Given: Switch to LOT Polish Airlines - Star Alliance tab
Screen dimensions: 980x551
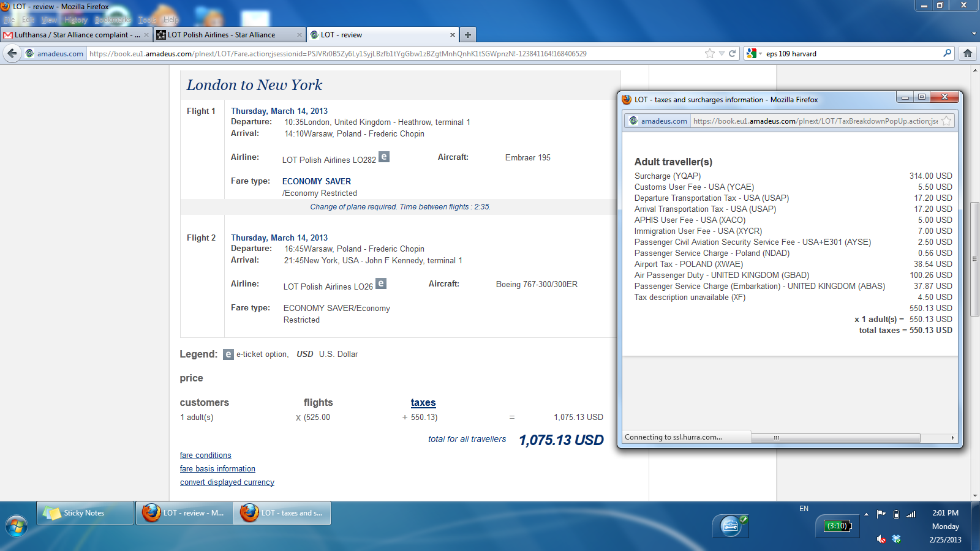Looking at the screenshot, I should coord(230,35).
